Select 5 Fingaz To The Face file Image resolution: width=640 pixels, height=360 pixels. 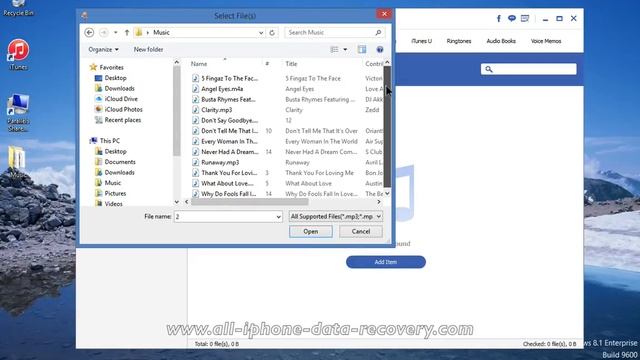pyautogui.click(x=229, y=78)
